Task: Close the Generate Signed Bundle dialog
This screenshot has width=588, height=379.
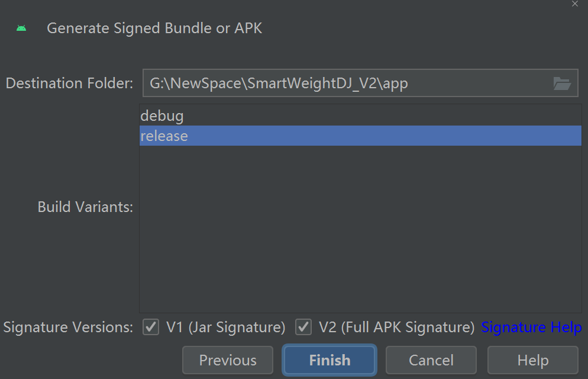Action: point(574,5)
